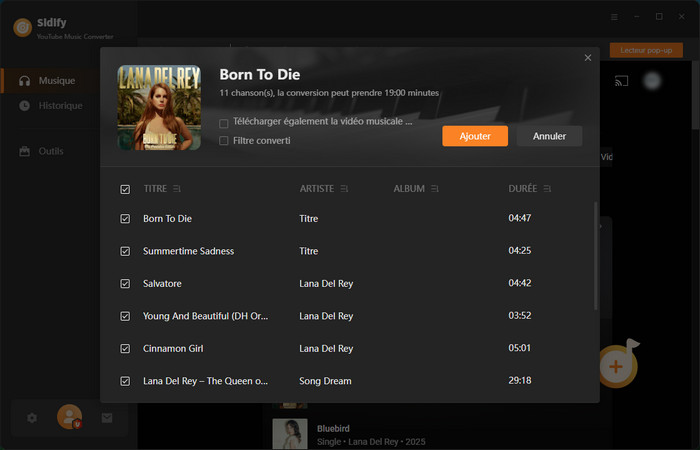The width and height of the screenshot is (700, 450).
Task: Select Musique in the sidebar
Action: click(56, 81)
